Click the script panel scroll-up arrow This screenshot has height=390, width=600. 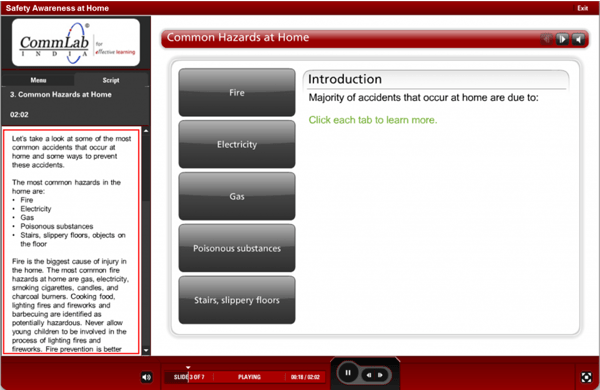point(146,131)
